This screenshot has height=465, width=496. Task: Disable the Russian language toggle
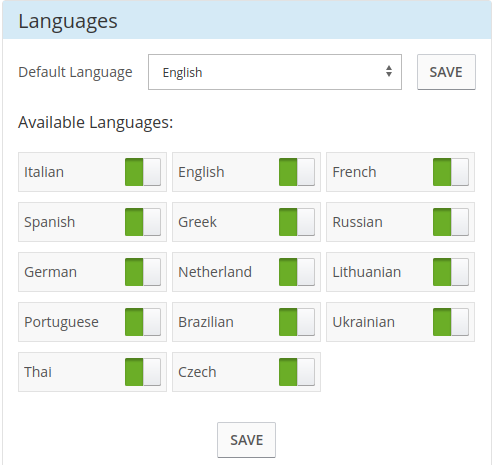[x=451, y=222]
